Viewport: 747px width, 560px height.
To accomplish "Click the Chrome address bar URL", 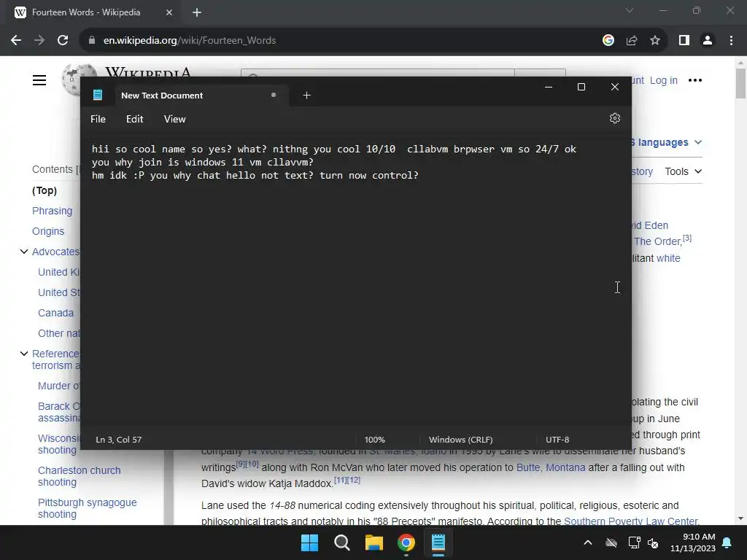I will click(190, 41).
